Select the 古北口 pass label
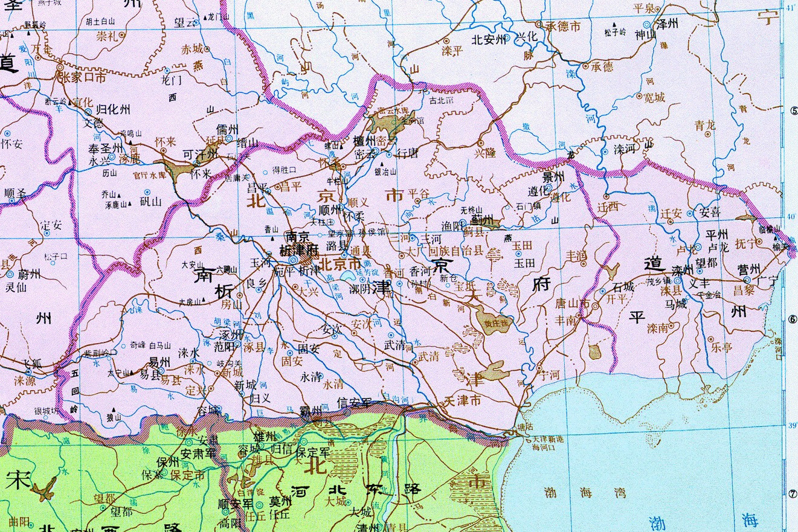The width and height of the screenshot is (798, 532). [x=440, y=100]
